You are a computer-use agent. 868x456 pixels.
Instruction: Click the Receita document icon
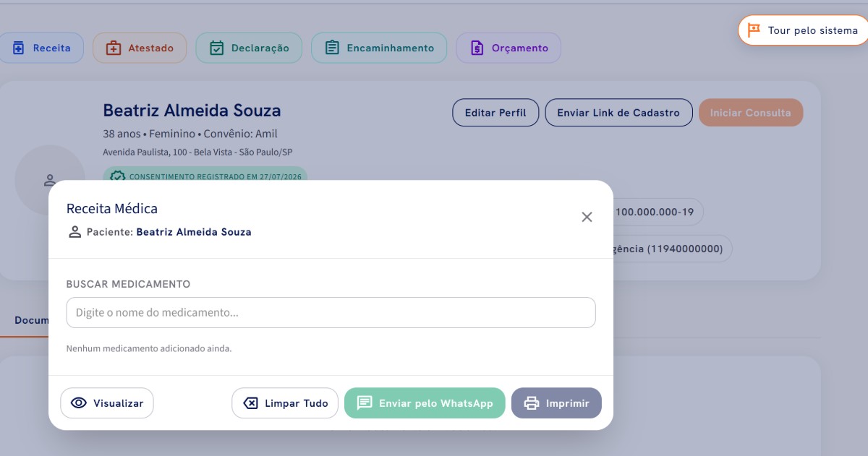(x=19, y=48)
